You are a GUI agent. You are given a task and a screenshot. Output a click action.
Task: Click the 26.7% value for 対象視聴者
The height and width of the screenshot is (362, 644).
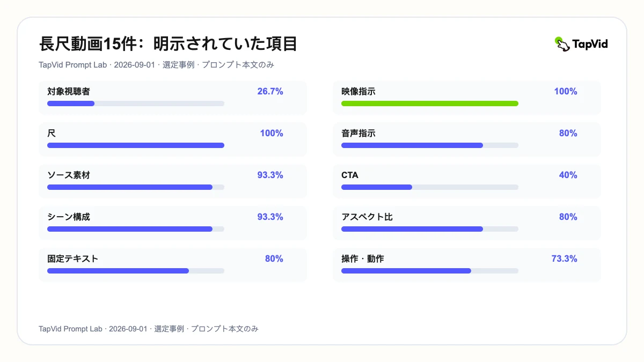click(x=270, y=92)
